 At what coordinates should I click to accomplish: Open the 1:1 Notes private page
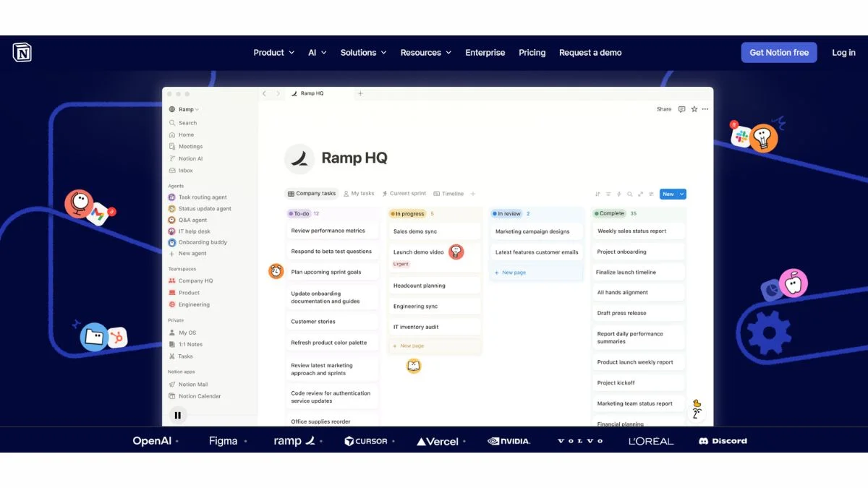[x=185, y=344]
